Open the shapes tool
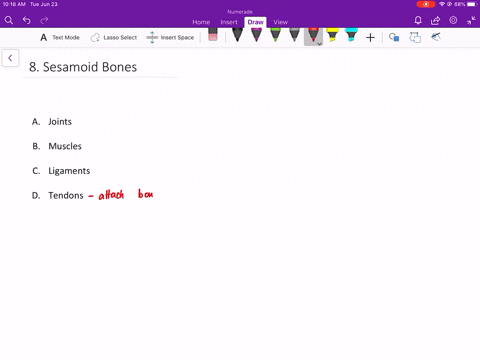Viewport: 480px width, 360px height. (394, 37)
